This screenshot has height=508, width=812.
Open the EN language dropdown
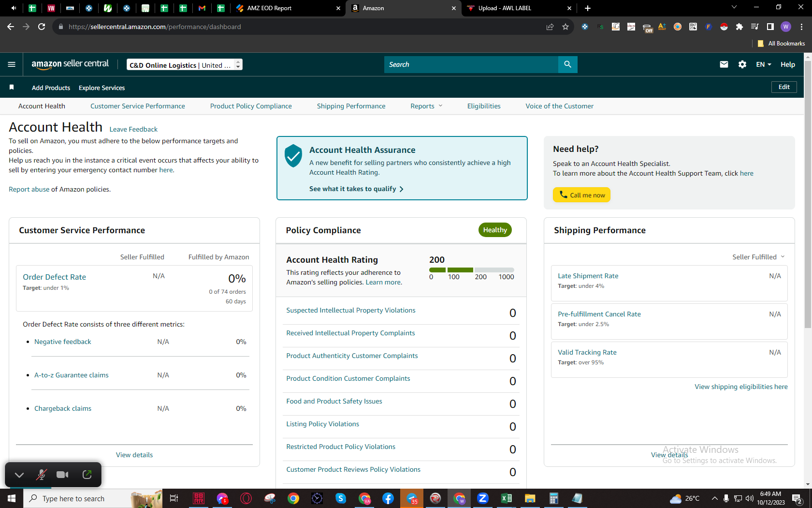[x=764, y=64]
